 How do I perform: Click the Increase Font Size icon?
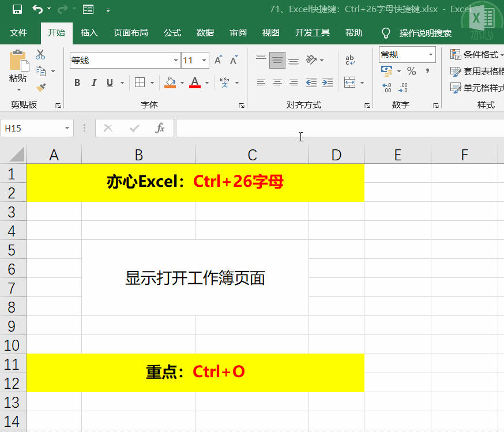(x=218, y=60)
